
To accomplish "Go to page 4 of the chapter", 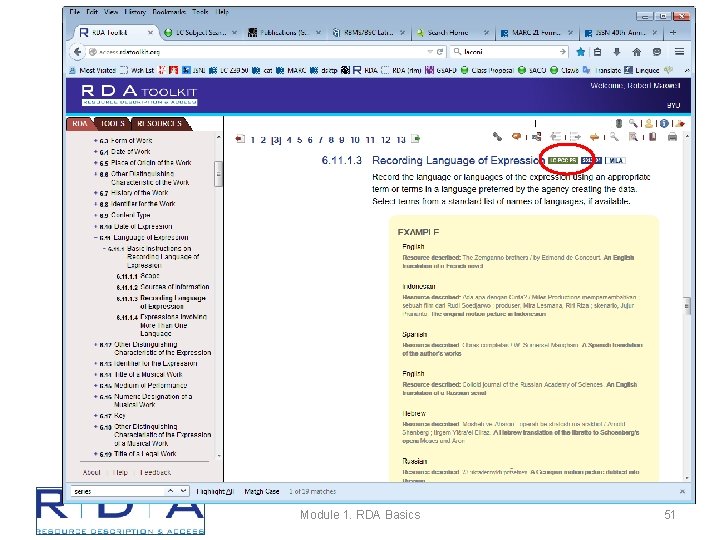I will coord(289,139).
